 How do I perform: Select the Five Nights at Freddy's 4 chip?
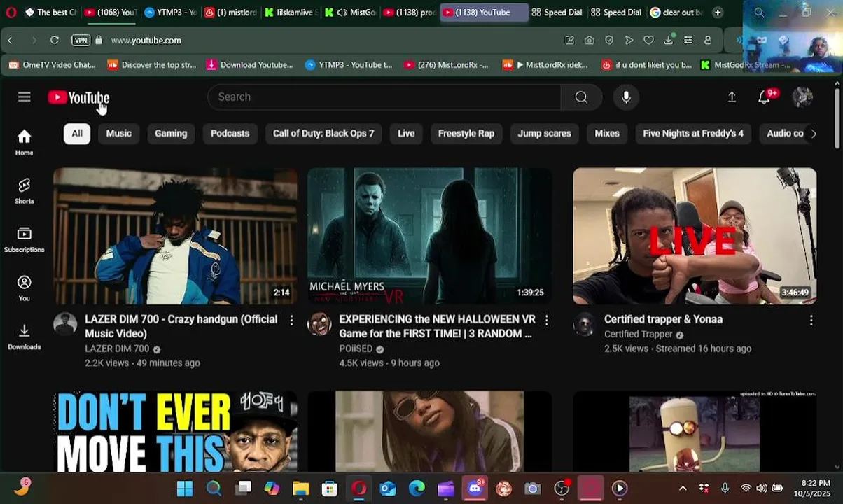(x=693, y=134)
